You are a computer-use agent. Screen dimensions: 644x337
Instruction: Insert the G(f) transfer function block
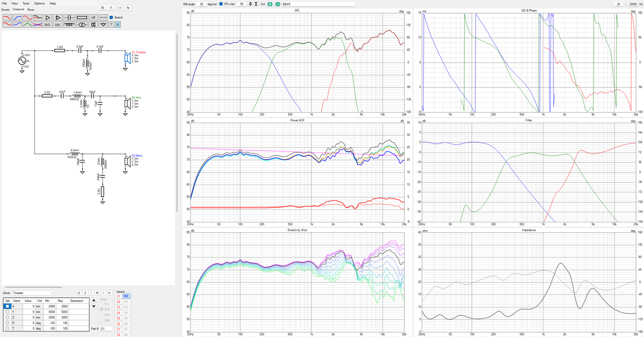tap(58, 24)
